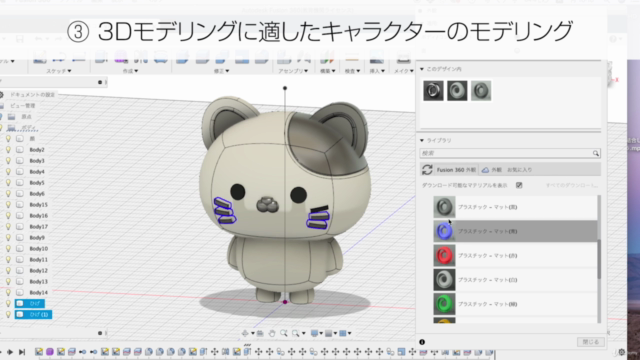Open the Viewports layout icon
Image resolution: width=640 pixels, height=360 pixels.
pos(343,333)
